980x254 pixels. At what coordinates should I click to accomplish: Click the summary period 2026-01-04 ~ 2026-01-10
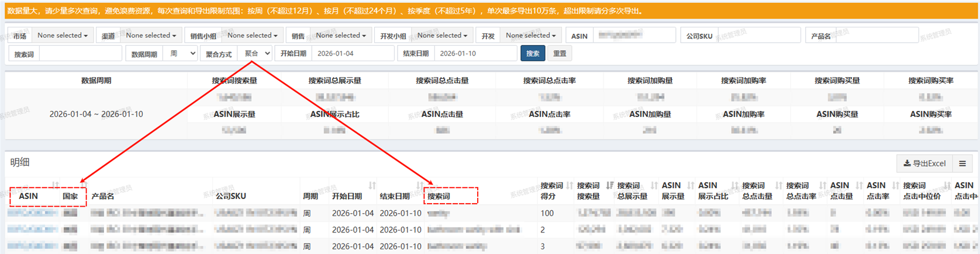(96, 114)
